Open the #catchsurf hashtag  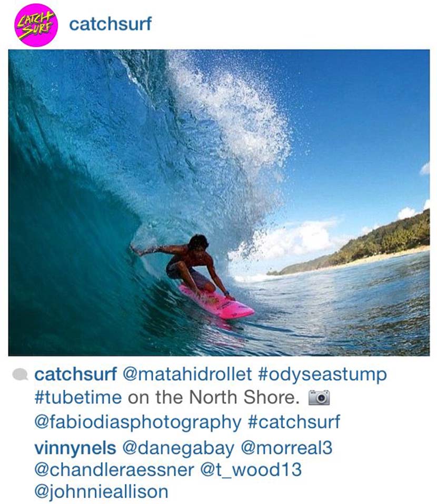(x=294, y=421)
